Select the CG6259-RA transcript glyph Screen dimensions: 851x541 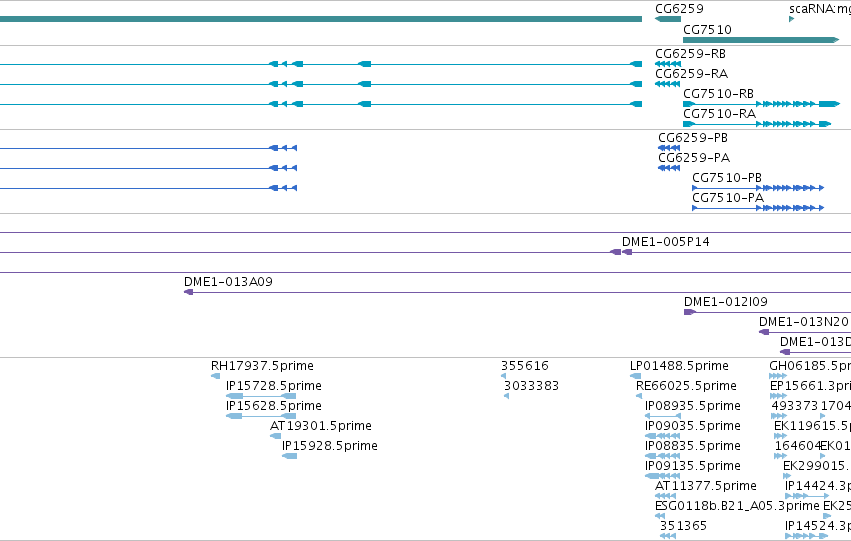coord(668,84)
